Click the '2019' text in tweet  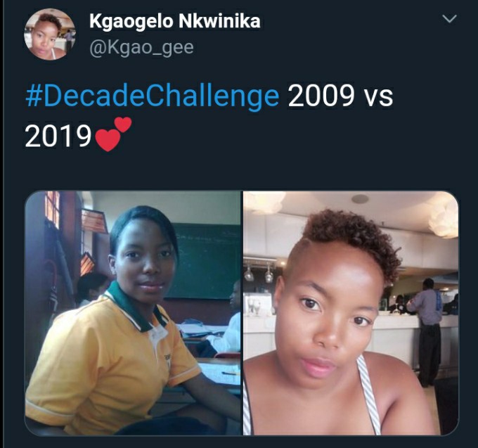(x=58, y=136)
